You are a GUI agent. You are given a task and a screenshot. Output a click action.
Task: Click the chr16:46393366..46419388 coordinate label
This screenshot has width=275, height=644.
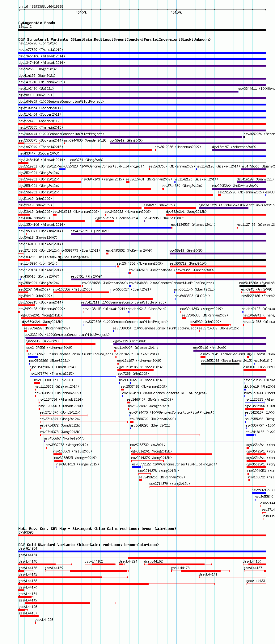pyautogui.click(x=41, y=6)
